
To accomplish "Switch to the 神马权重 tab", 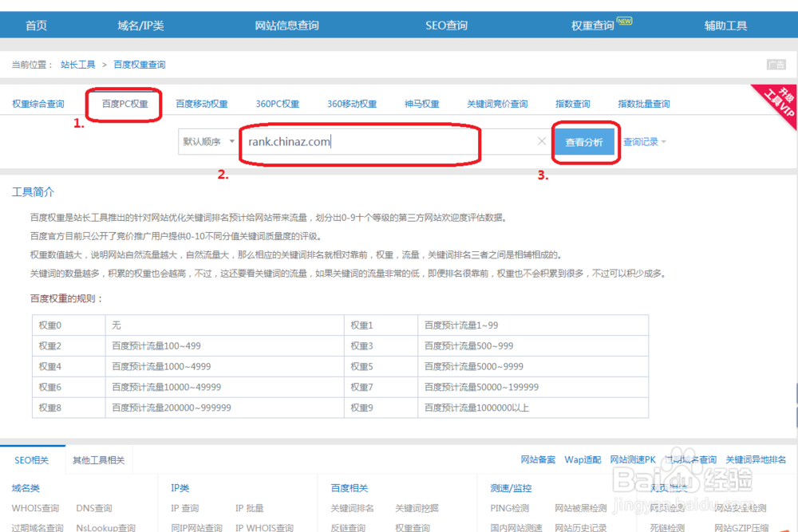I will 421,104.
